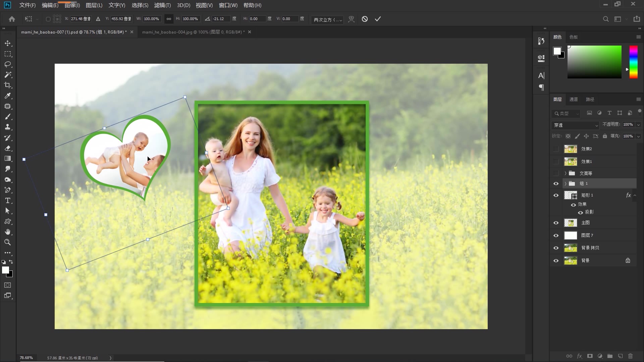
Task: Click the rotation angle input field
Action: (x=221, y=19)
